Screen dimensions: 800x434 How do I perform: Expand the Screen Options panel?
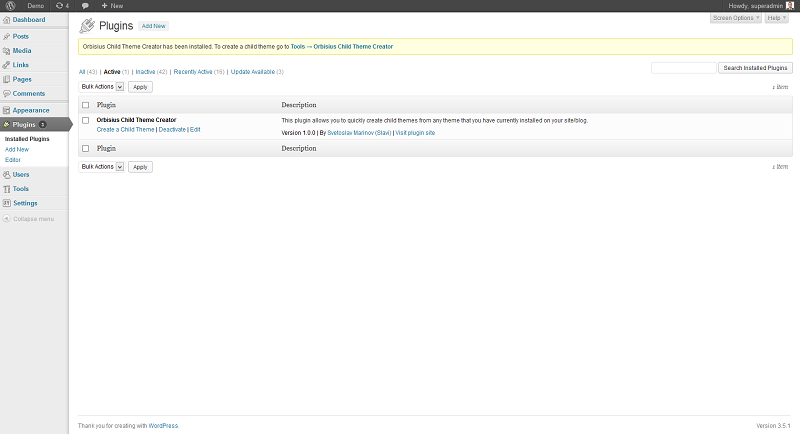[734, 18]
